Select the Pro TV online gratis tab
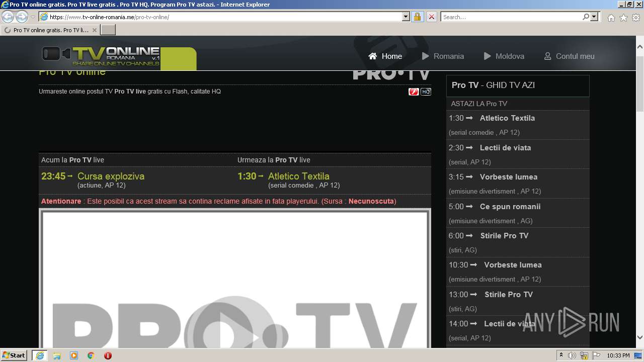 pos(50,30)
